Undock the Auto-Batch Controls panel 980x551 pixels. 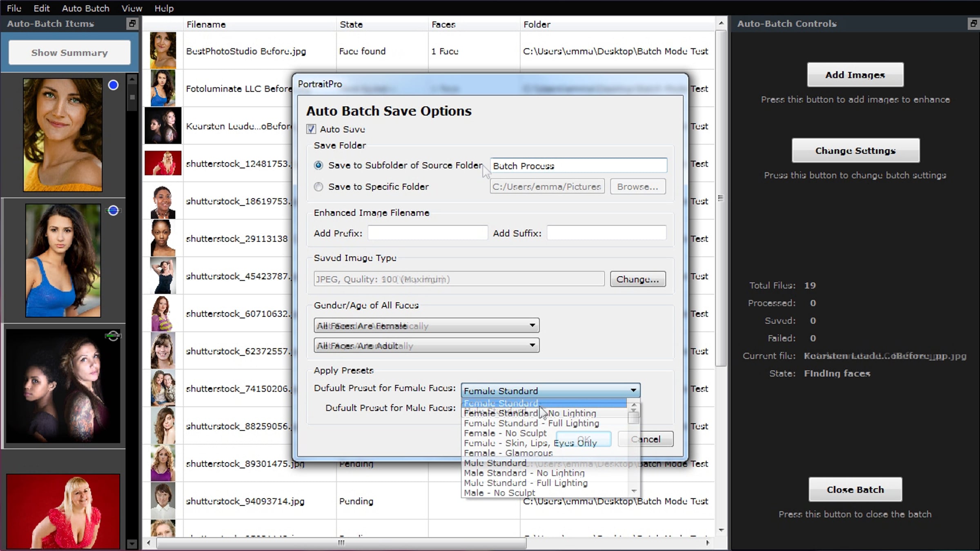point(973,24)
